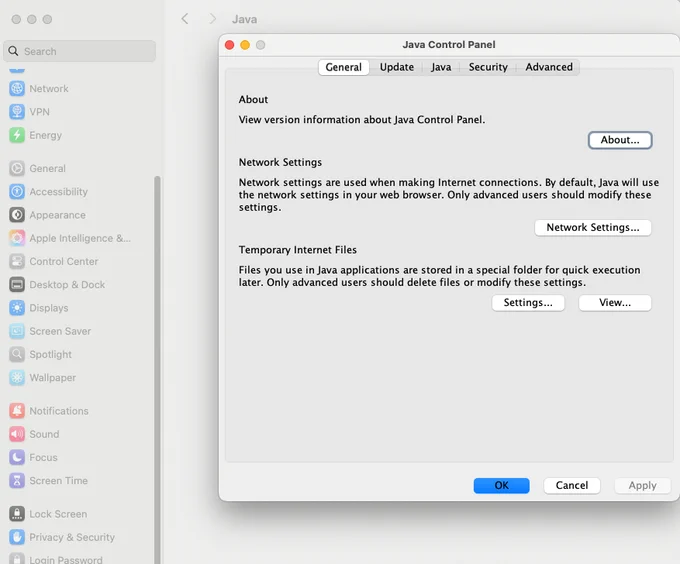Screen dimensions: 680x564
Task: Focus the System Settings Search field
Action: click(x=80, y=51)
